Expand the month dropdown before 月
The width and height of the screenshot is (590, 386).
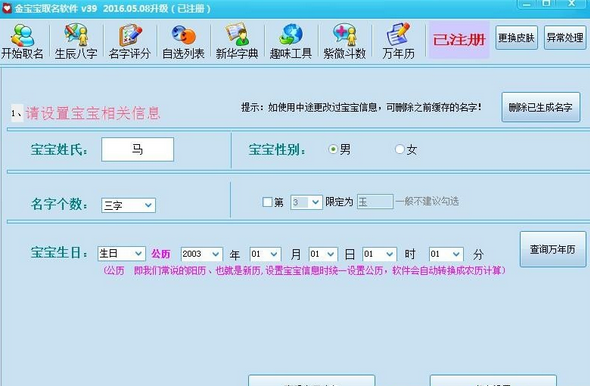tap(265, 254)
